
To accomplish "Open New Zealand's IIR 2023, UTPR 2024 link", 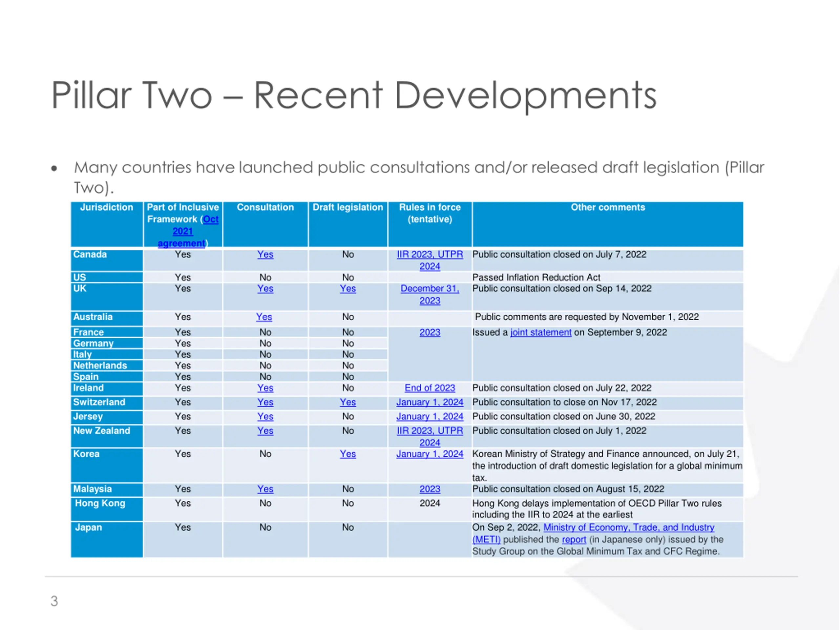I will [430, 437].
